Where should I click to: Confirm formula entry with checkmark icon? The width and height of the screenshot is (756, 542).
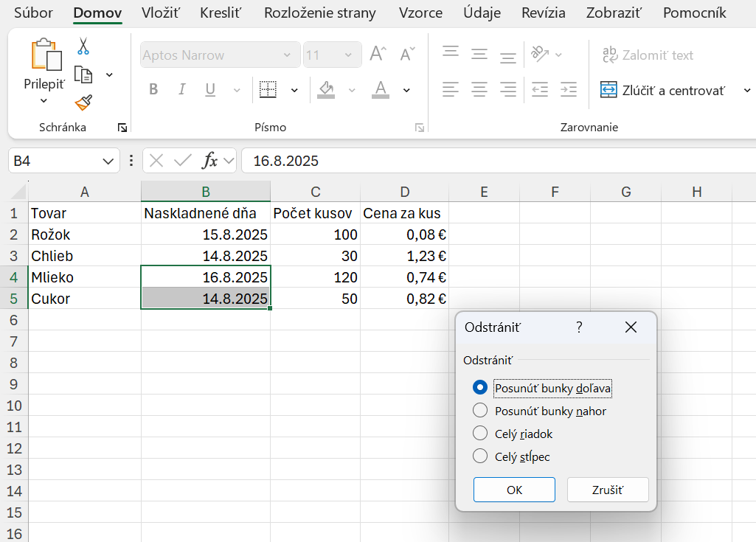click(x=182, y=161)
